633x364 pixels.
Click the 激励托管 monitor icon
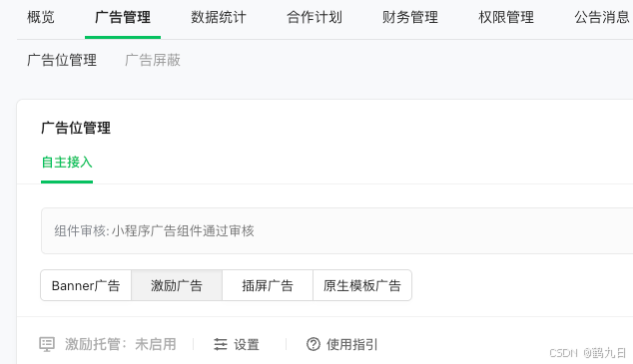47,344
